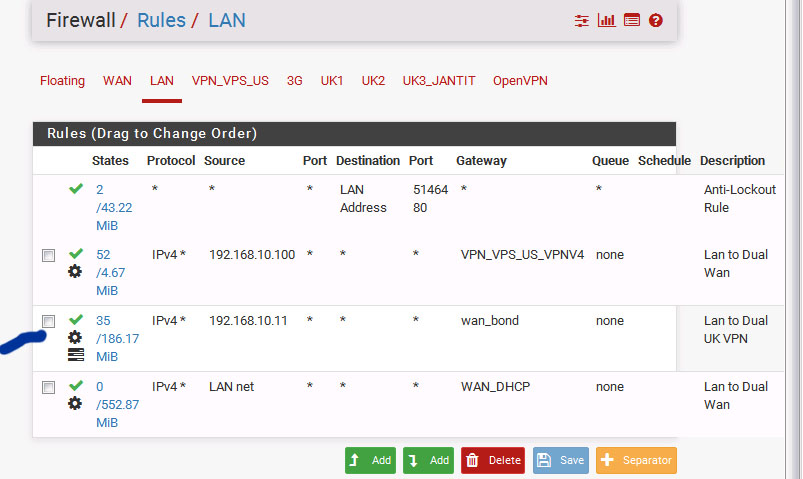803x479 pixels.
Task: Select checkbox for wan_bond rule
Action: pyautogui.click(x=48, y=321)
